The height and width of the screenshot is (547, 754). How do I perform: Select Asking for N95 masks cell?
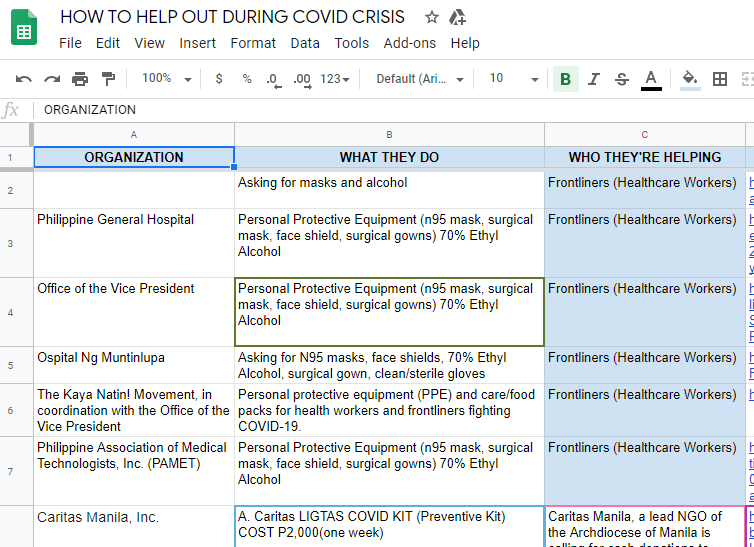[x=390, y=365]
